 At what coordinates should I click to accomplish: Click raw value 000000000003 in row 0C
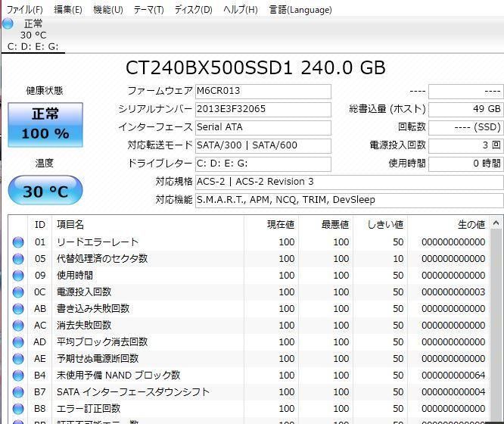(x=453, y=292)
